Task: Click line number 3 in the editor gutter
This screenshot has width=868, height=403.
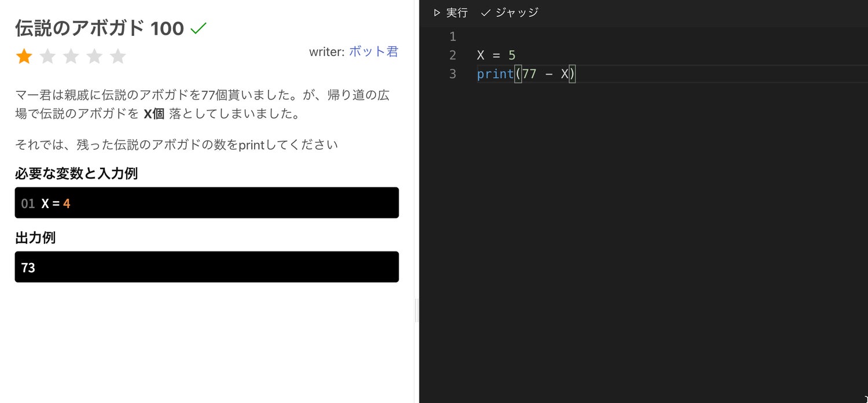Action: (453, 74)
